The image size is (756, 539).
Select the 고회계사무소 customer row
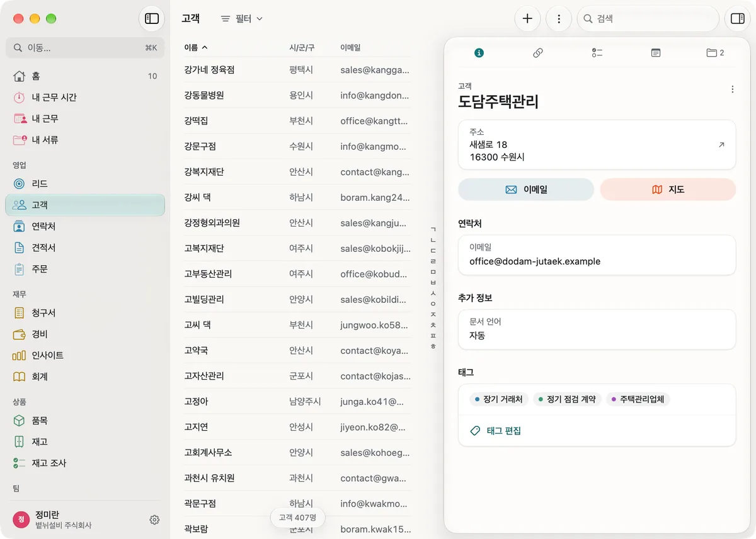(297, 452)
